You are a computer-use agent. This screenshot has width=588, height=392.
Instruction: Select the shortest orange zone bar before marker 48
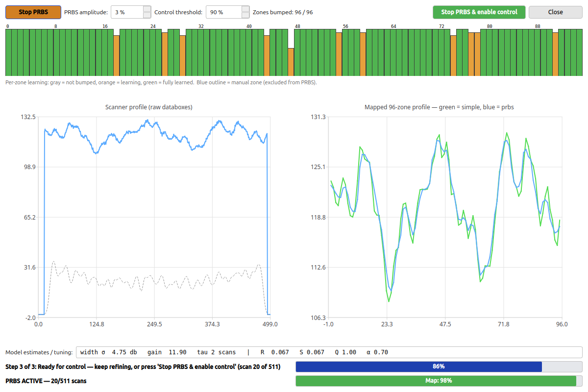[291, 62]
